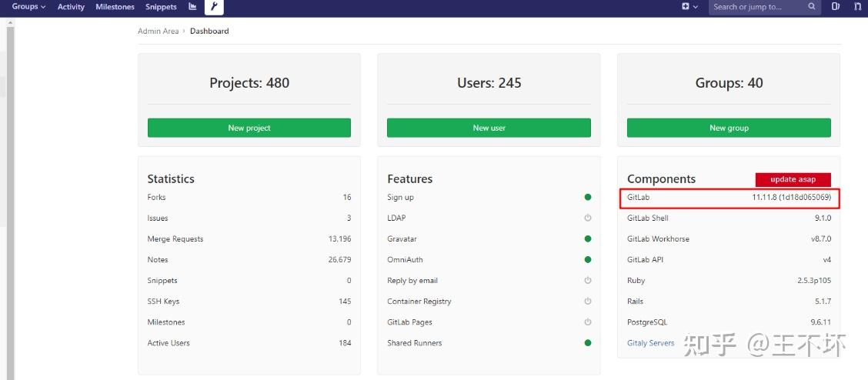The height and width of the screenshot is (380, 868).
Task: Click the red update asap badge
Action: click(x=793, y=179)
